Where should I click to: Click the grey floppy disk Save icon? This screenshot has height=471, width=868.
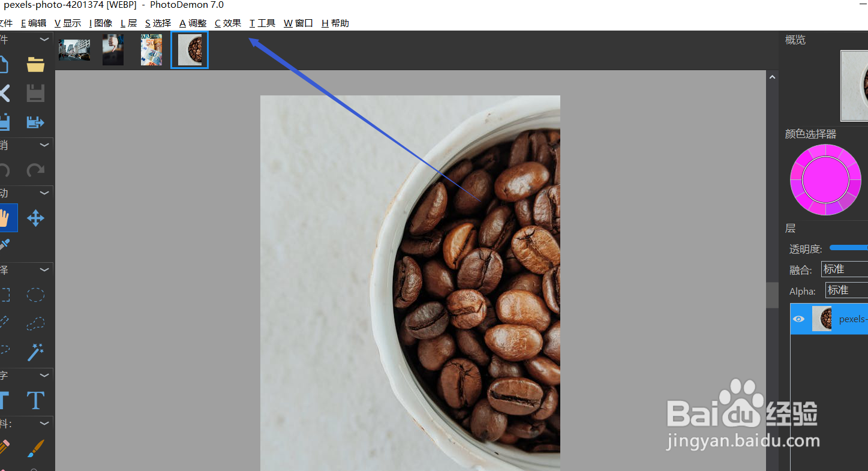35,93
